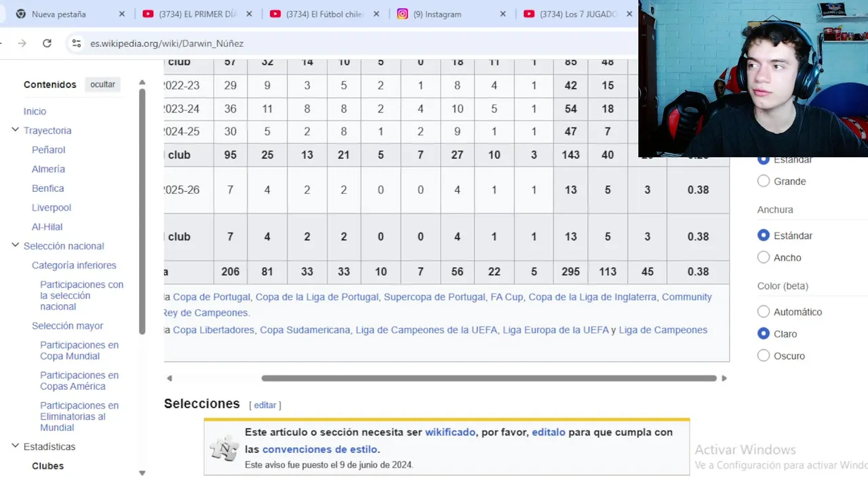The width and height of the screenshot is (868, 488).
Task: Reload the page with the refresh icon
Action: [x=47, y=43]
